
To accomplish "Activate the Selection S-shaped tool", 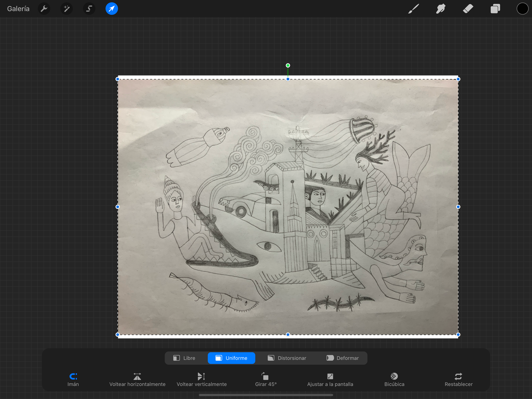I will tap(89, 9).
